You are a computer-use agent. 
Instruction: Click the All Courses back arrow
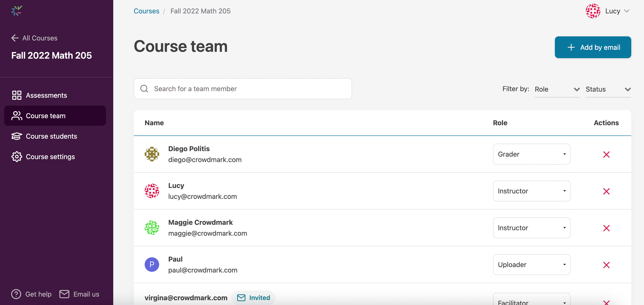point(15,38)
